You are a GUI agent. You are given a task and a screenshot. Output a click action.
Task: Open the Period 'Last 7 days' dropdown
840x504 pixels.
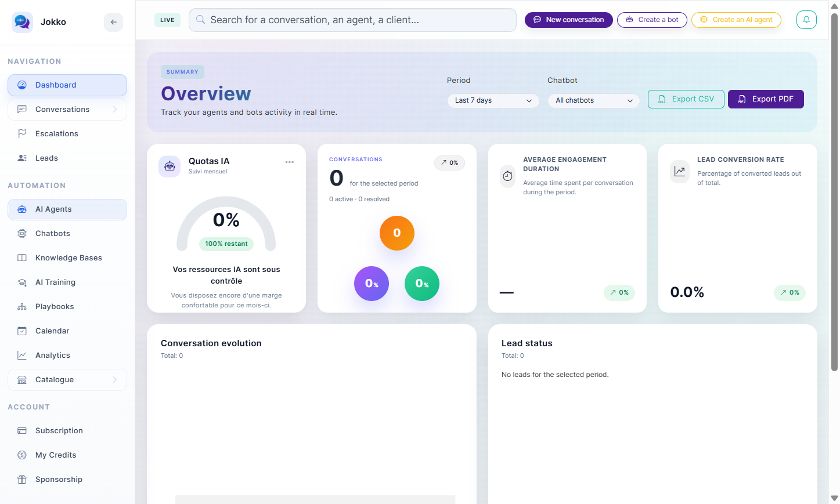pyautogui.click(x=493, y=100)
